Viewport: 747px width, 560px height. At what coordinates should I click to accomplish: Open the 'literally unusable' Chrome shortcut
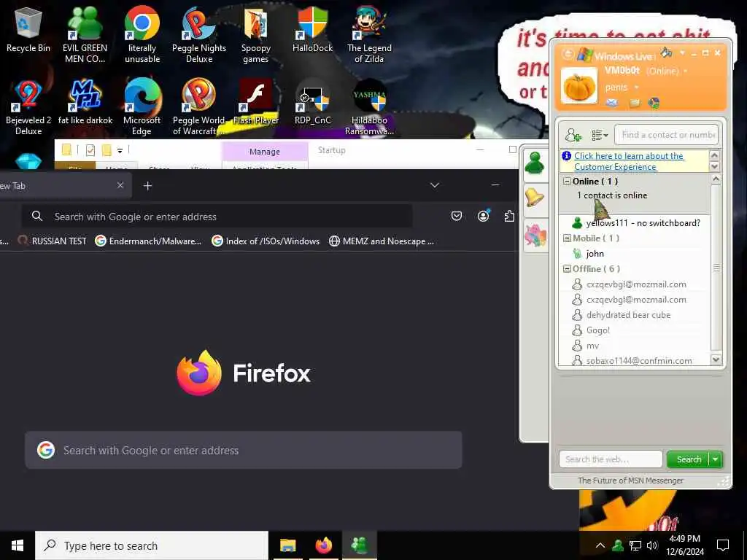[142, 35]
